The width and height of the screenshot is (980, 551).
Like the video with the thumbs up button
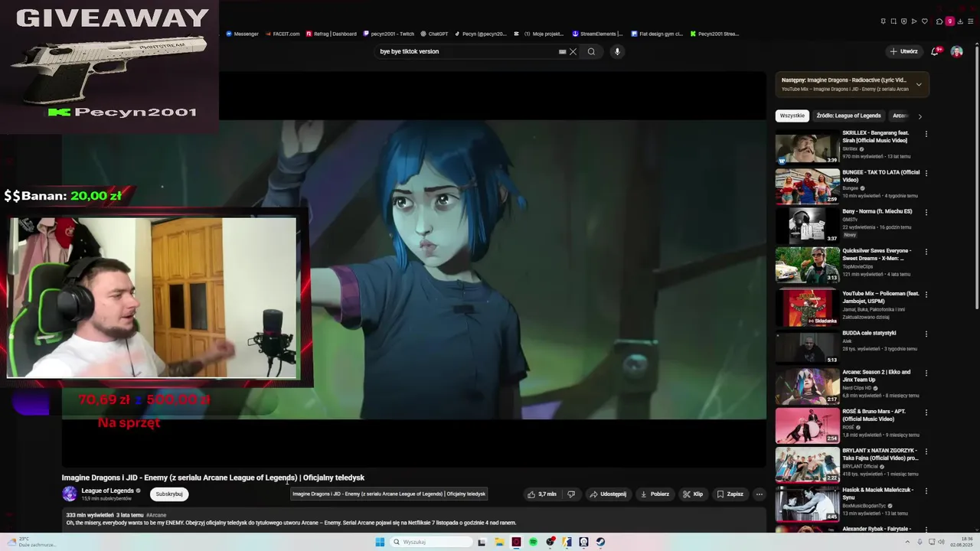[541, 494]
